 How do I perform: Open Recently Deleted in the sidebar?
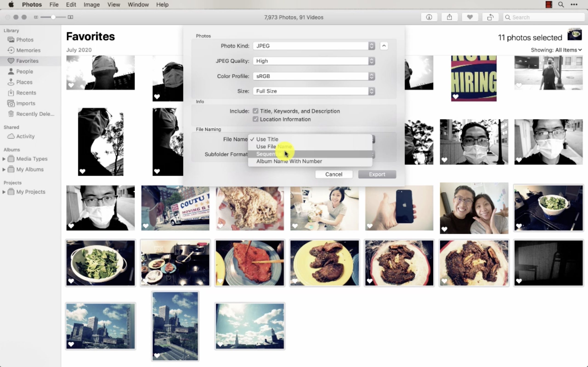(x=35, y=114)
